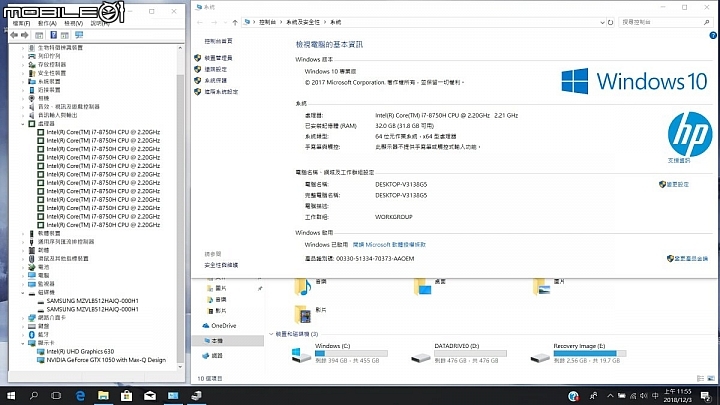Viewport: 720px width, 405px height.
Task: Click the 鍵盤 keyboard category icon
Action: click(32, 326)
